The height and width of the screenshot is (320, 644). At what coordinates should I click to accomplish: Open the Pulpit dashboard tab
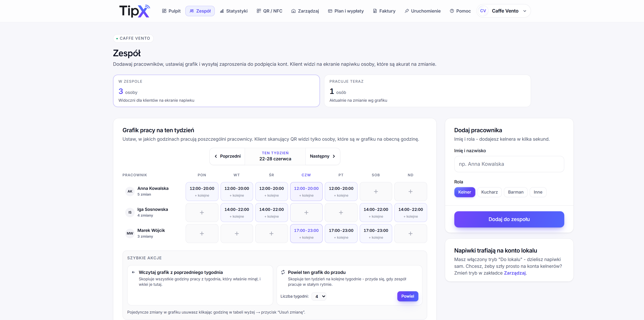point(171,11)
